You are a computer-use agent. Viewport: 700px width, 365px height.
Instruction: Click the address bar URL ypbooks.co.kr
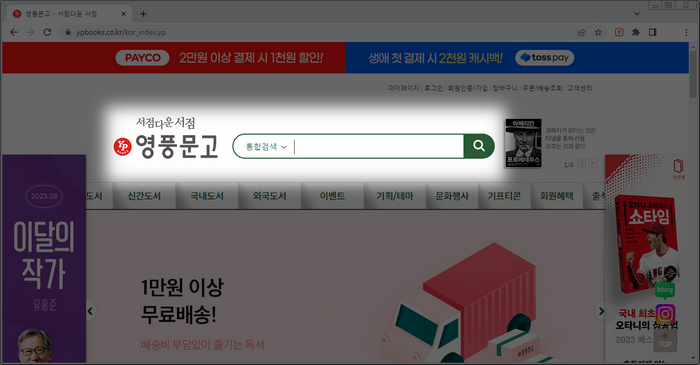(x=121, y=32)
